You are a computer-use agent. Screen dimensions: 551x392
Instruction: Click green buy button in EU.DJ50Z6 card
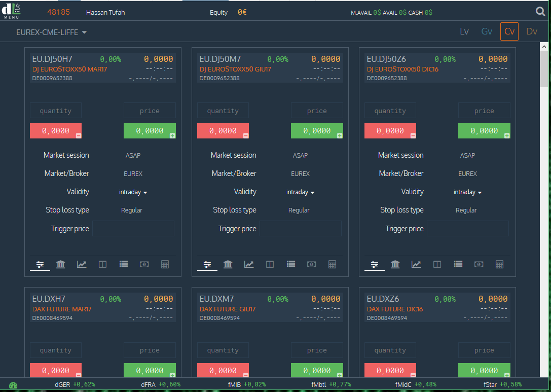(484, 131)
